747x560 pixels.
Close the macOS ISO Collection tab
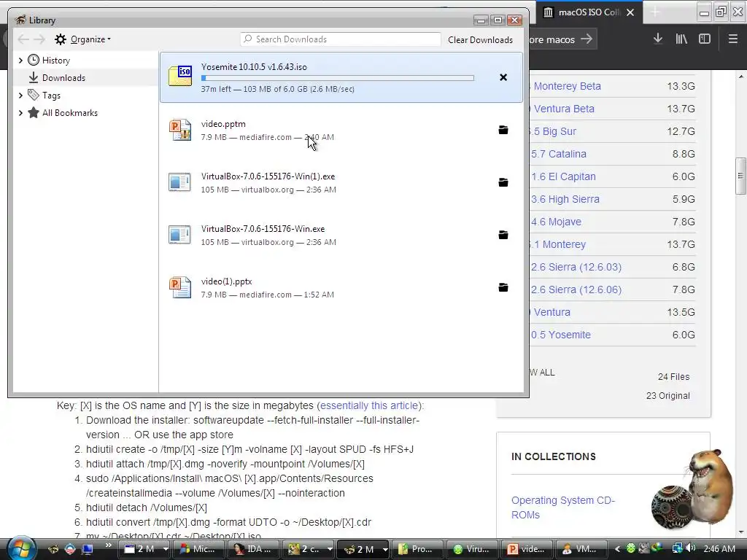[x=630, y=12]
